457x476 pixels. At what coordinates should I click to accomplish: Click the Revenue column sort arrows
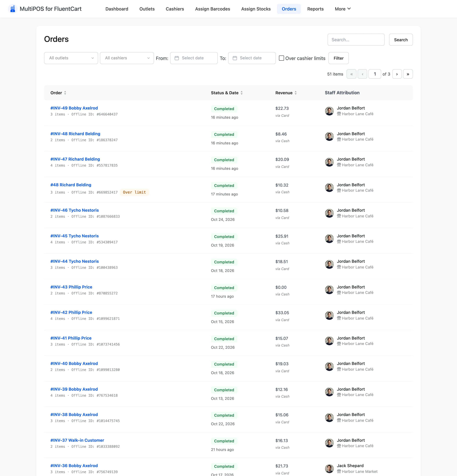click(295, 93)
